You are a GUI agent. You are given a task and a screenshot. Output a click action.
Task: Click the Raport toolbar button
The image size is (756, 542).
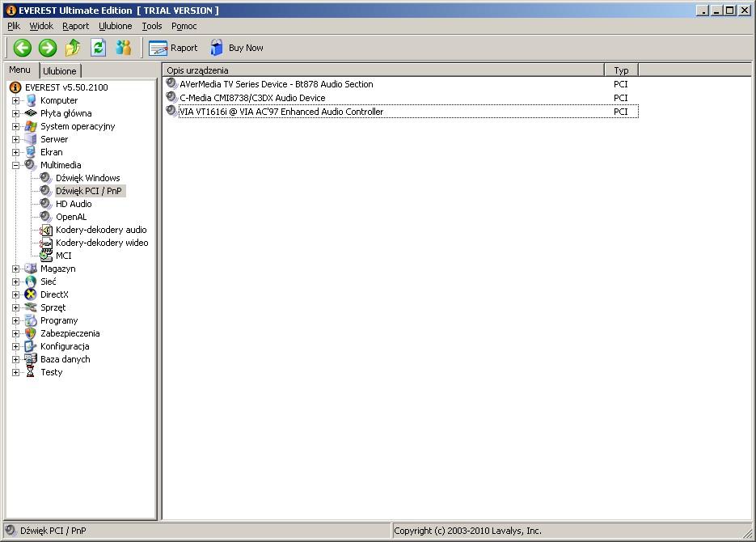click(174, 48)
